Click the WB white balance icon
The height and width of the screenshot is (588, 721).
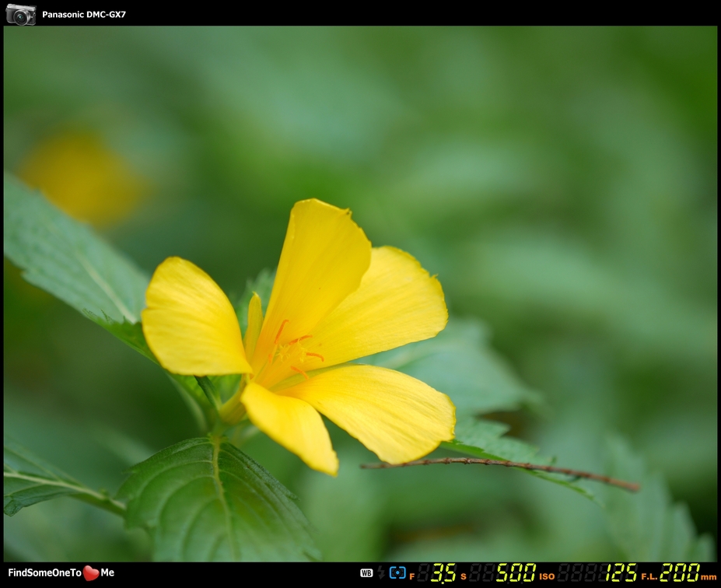366,572
